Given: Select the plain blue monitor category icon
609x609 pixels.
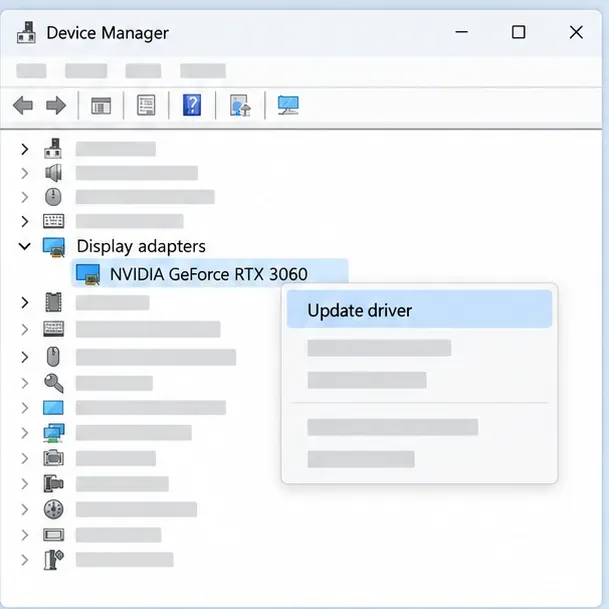Looking at the screenshot, I should click(53, 408).
